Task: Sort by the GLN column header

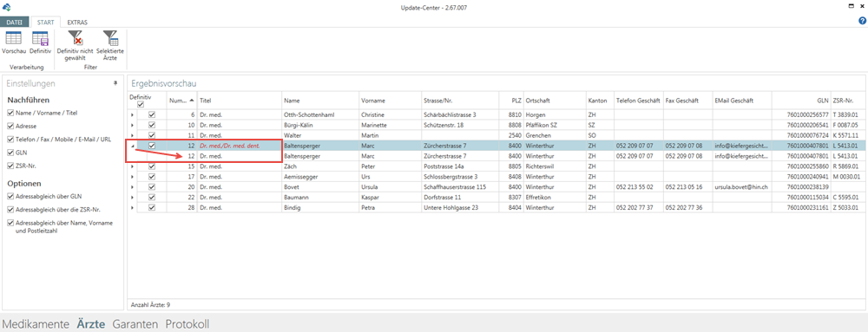Action: pos(801,101)
